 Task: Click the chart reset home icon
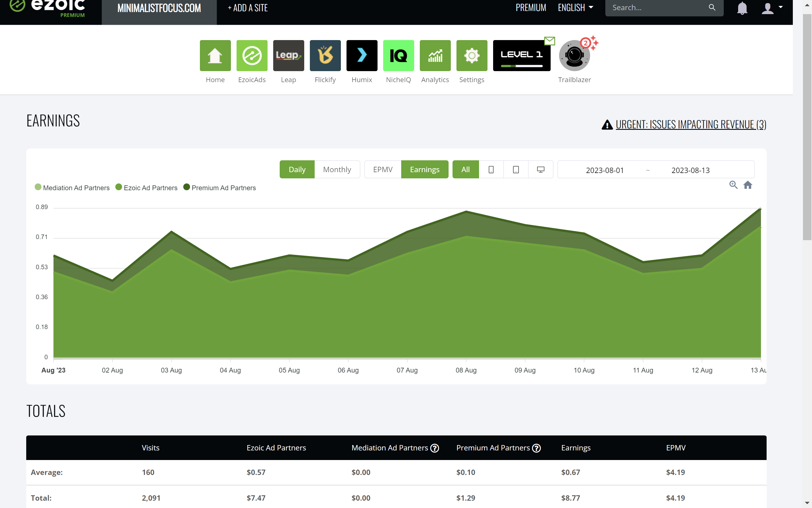pos(748,185)
